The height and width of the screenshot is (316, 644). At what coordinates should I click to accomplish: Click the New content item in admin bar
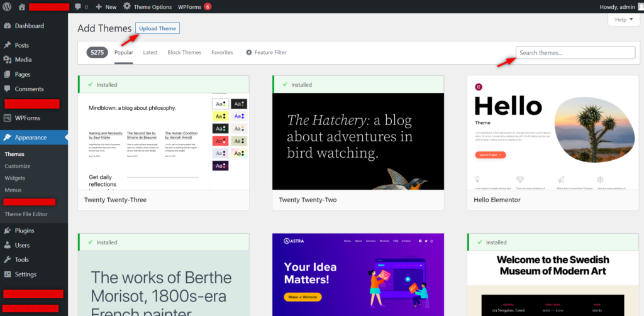coord(106,7)
